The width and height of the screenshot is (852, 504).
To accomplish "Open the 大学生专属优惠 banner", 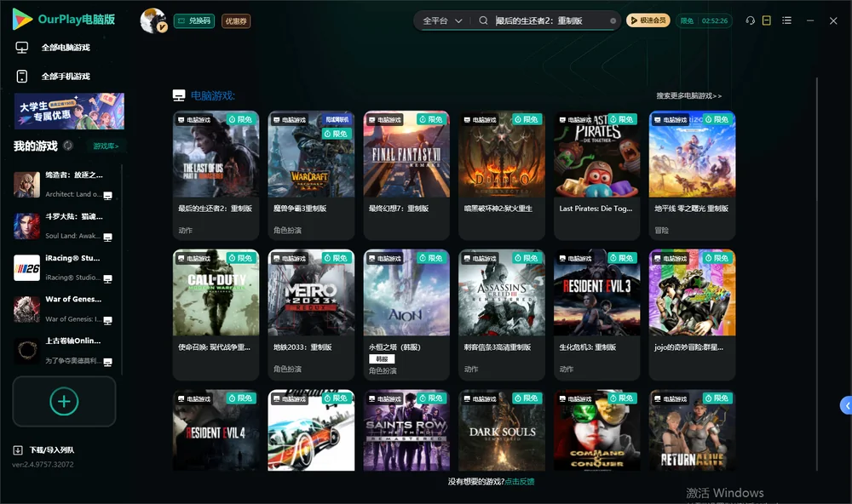I will point(69,111).
